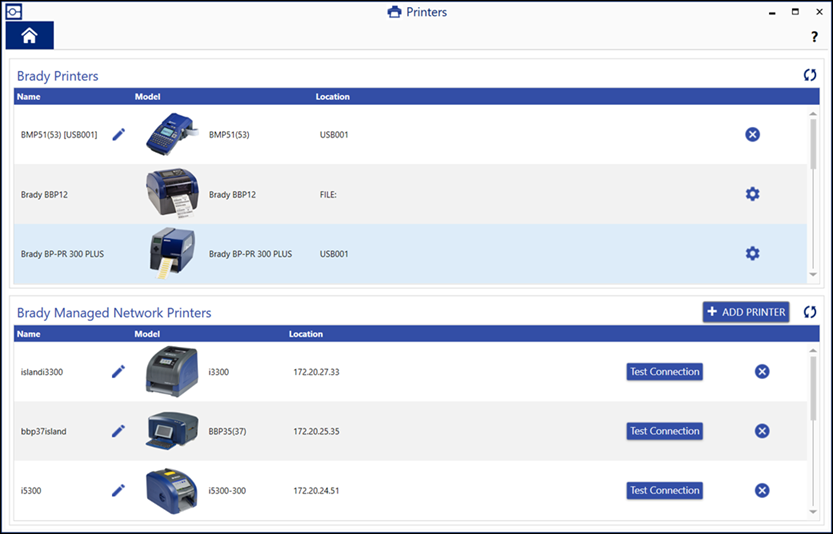
Task: Test Connection for the i3300 printer
Action: pyautogui.click(x=664, y=371)
